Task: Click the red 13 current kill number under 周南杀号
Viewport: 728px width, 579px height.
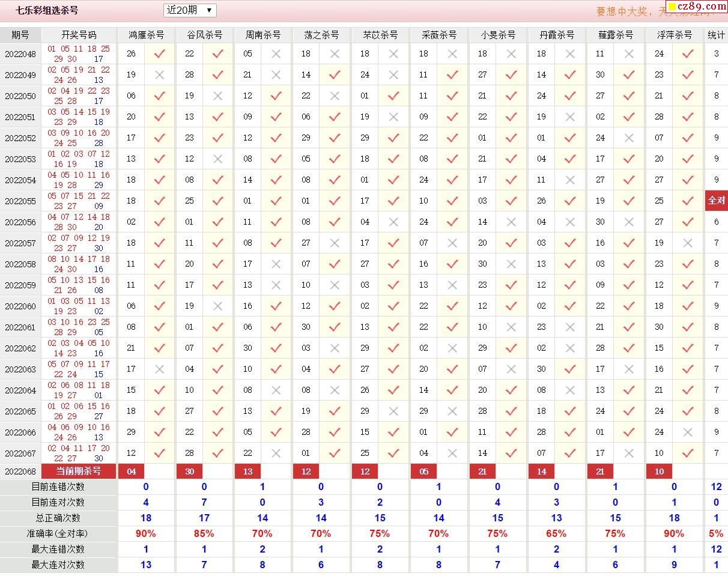Action: tap(247, 471)
